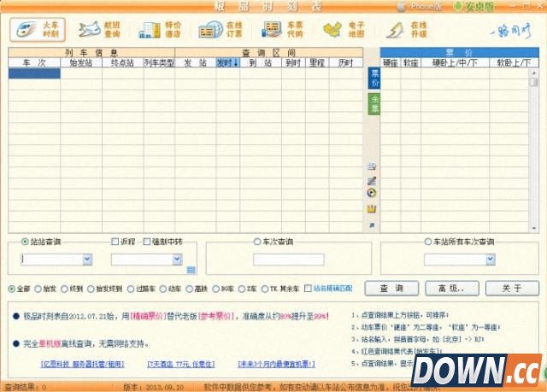The width and height of the screenshot is (547, 392).
Task: Expand the 车站所有车次查询 station dropdown arrow
Action: [491, 260]
